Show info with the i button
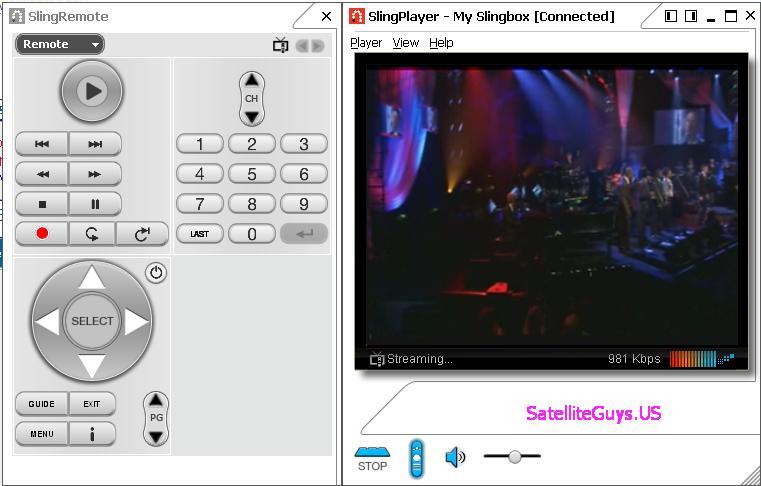The height and width of the screenshot is (486, 761). click(x=92, y=434)
